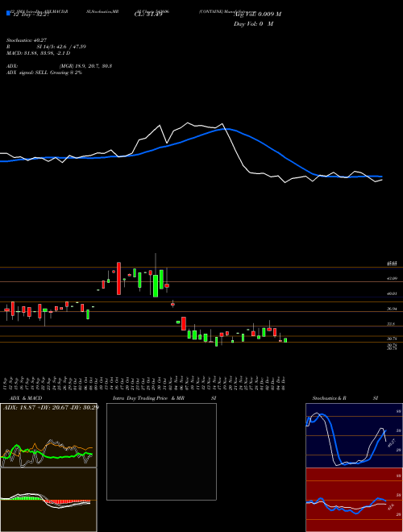Click the 33.8 price axis label
This screenshot has height=532, width=403.
coord(391,324)
